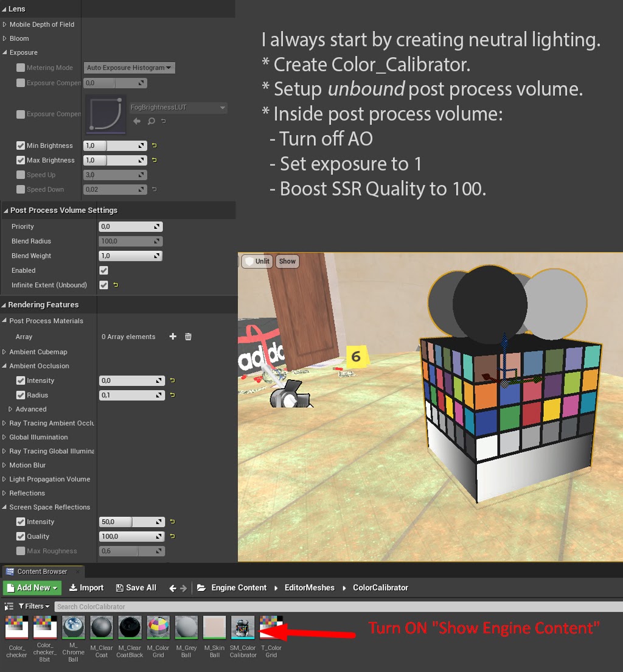Reset Infinite Extent (Unbound) to default
The height and width of the screenshot is (672, 623).
(116, 285)
